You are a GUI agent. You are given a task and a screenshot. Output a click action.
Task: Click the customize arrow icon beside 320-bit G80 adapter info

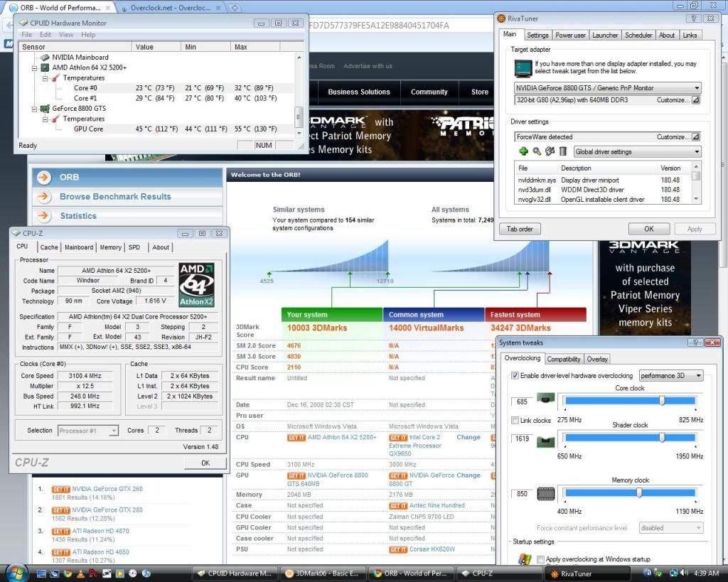[695, 99]
